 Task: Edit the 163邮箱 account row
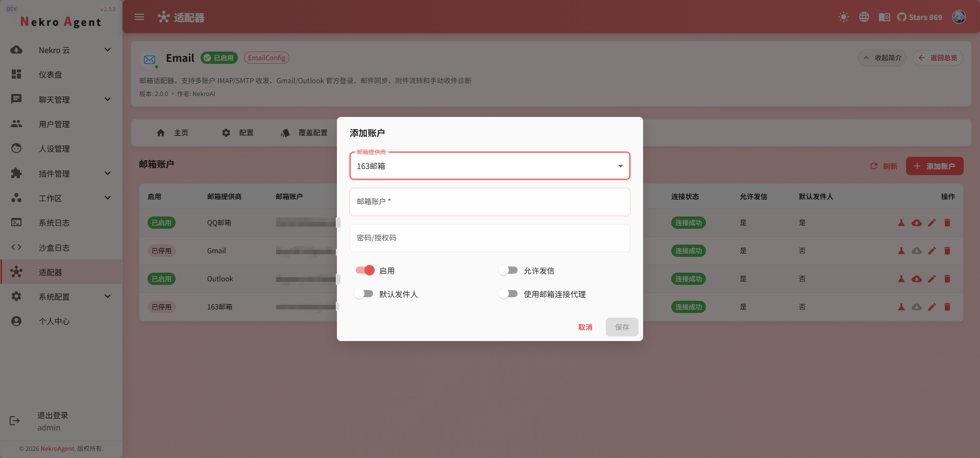[x=932, y=307]
